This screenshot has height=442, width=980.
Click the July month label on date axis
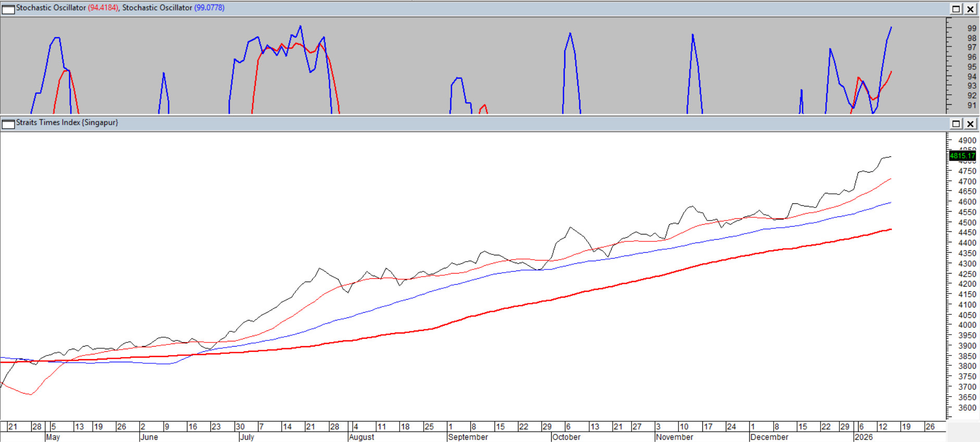click(247, 437)
